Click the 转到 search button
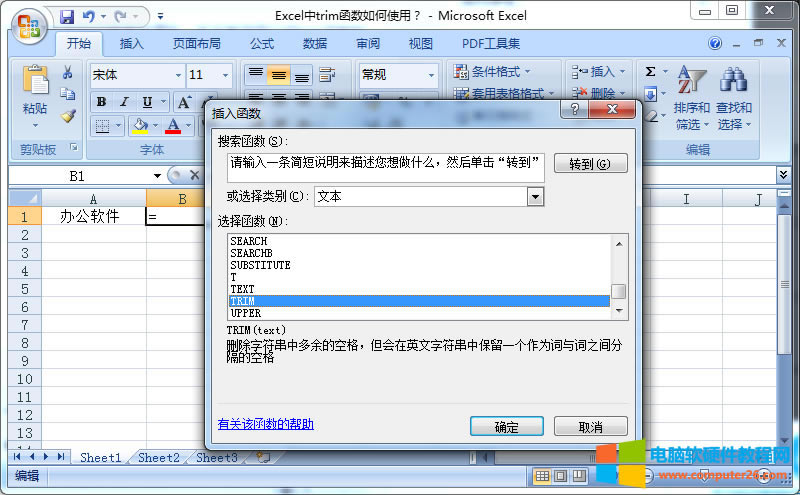 pos(590,164)
